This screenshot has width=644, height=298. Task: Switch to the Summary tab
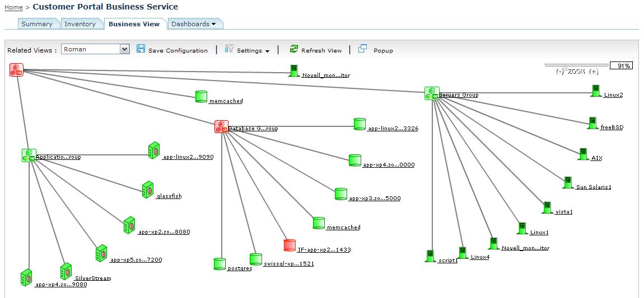37,24
